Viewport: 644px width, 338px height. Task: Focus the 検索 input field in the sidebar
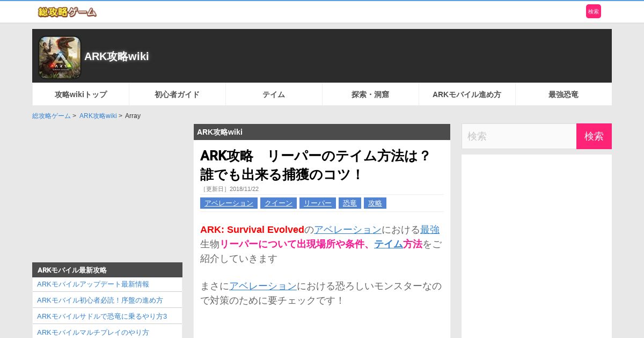(x=519, y=136)
